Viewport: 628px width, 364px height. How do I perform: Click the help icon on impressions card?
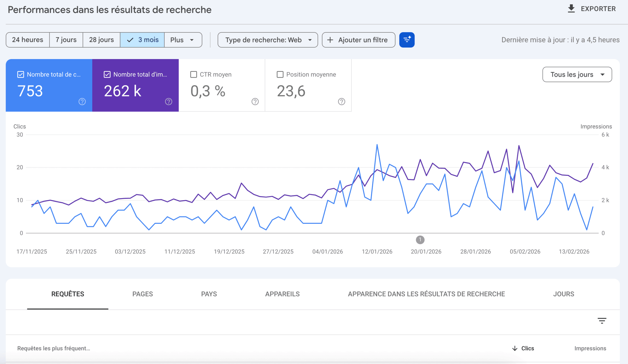pos(169,101)
